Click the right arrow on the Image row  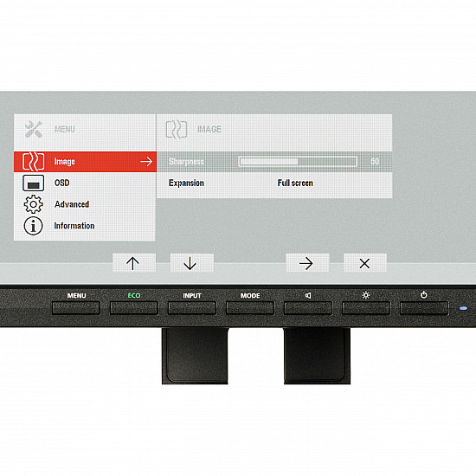(x=146, y=162)
